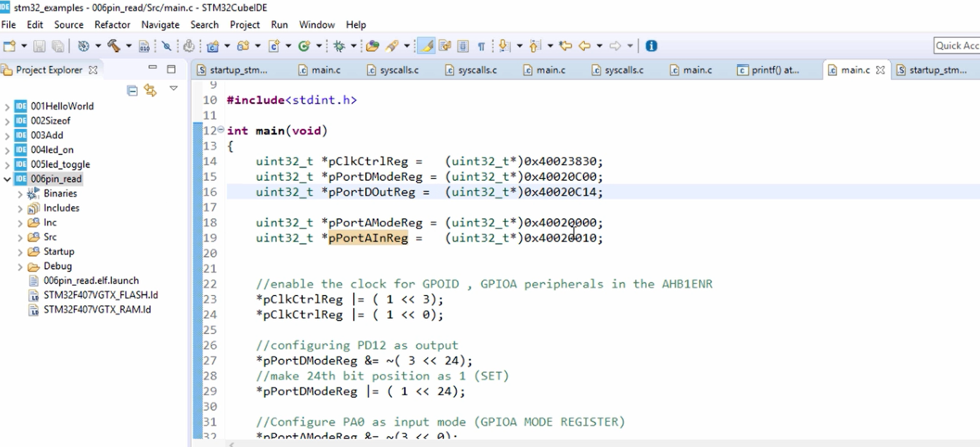
Task: Maximize the Project Explorer panel
Action: click(x=171, y=69)
